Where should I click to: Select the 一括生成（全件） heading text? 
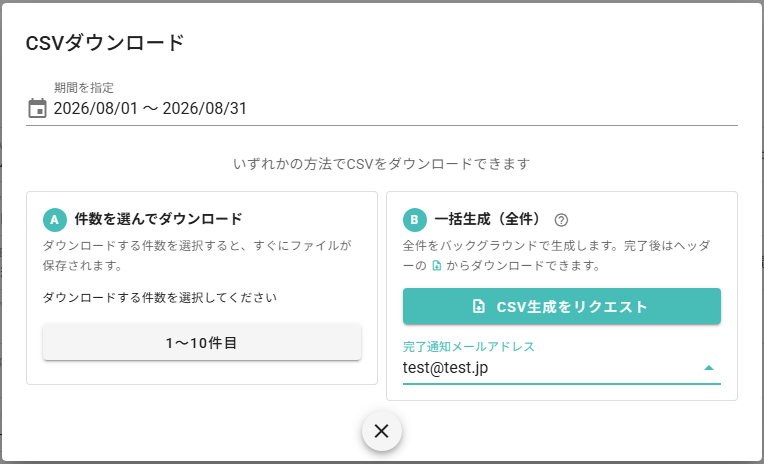487,219
